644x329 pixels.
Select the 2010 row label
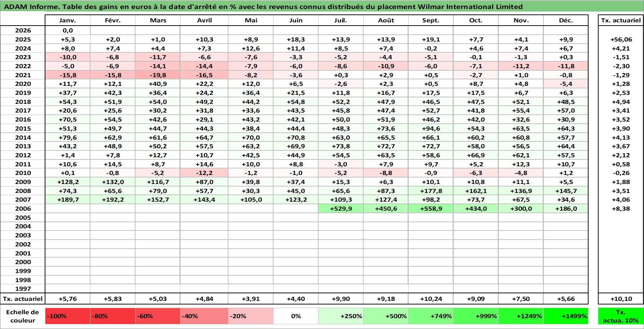[23, 173]
